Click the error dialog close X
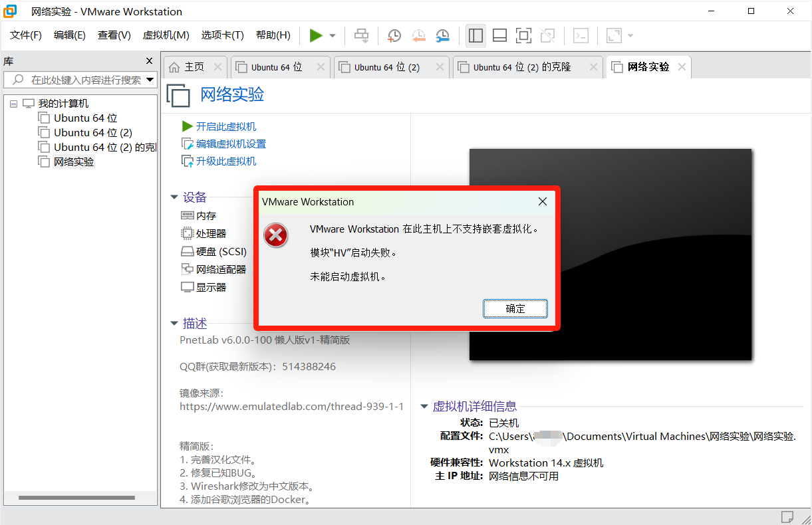 coord(543,201)
